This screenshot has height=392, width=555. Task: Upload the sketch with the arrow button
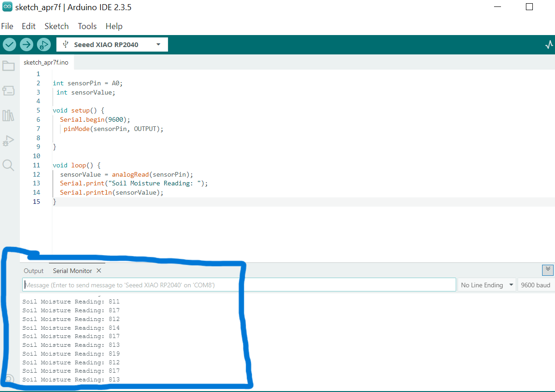[x=27, y=44]
